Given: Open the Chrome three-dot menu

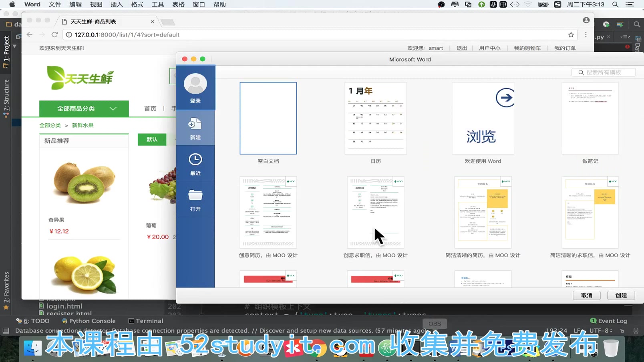Looking at the screenshot, I should pos(586,35).
